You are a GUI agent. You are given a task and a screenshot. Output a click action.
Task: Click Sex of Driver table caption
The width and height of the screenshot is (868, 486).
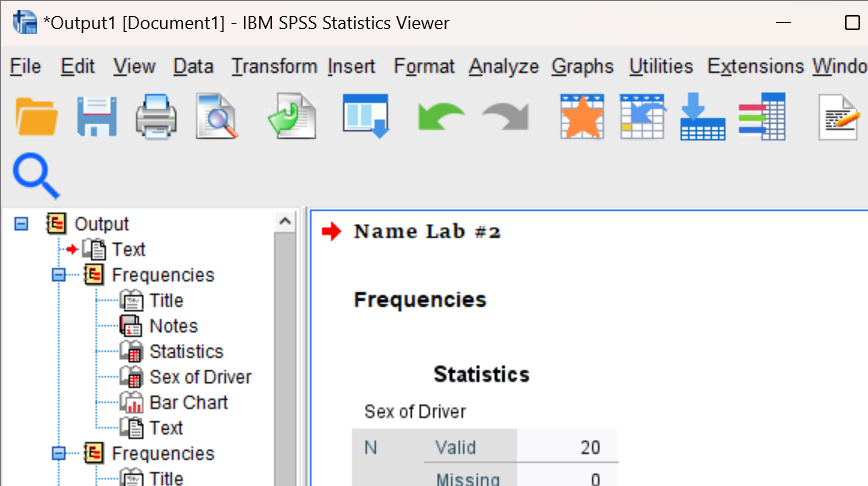pos(415,411)
